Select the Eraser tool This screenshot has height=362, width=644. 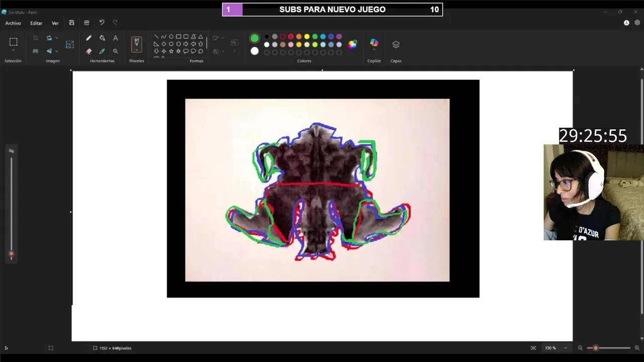point(89,51)
